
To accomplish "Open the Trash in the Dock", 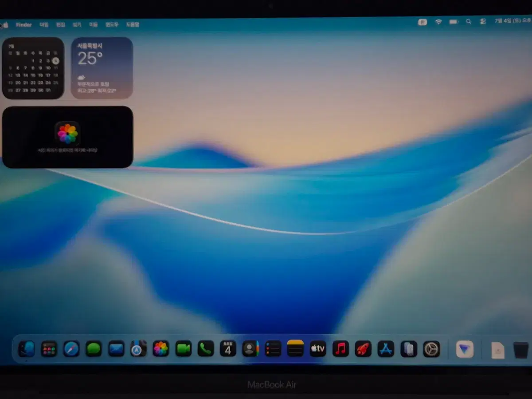I will [x=521, y=350].
